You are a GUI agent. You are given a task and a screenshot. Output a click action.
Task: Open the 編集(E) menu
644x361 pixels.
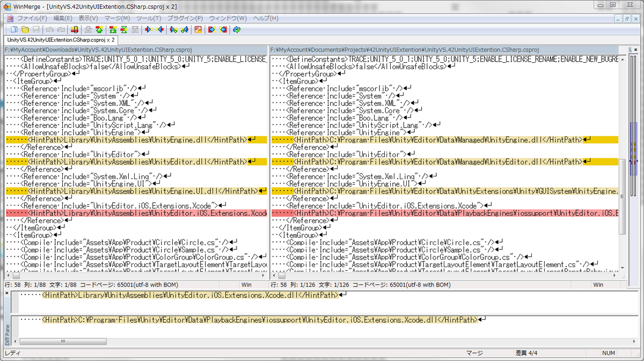(63, 18)
